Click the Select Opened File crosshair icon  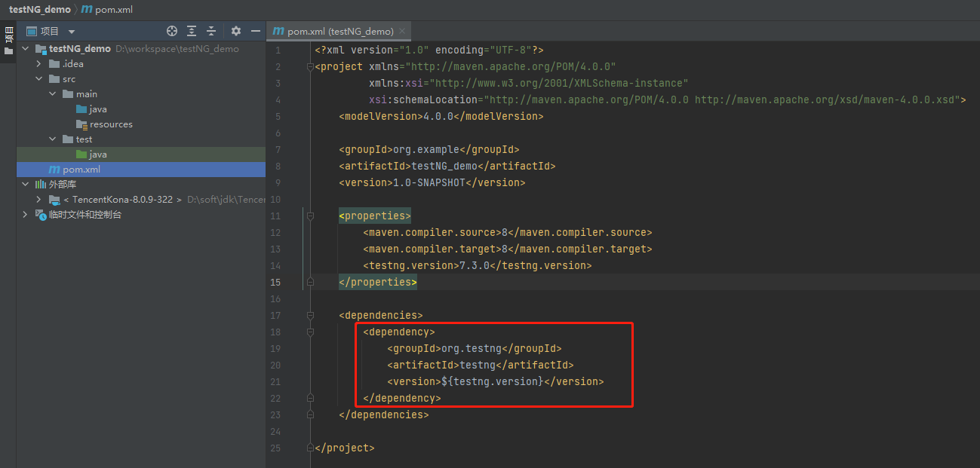coord(172,30)
